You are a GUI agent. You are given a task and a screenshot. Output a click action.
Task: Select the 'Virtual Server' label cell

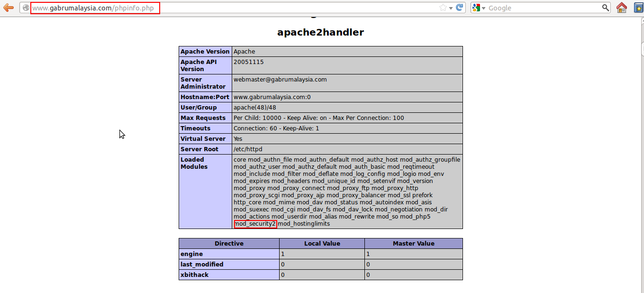point(205,139)
